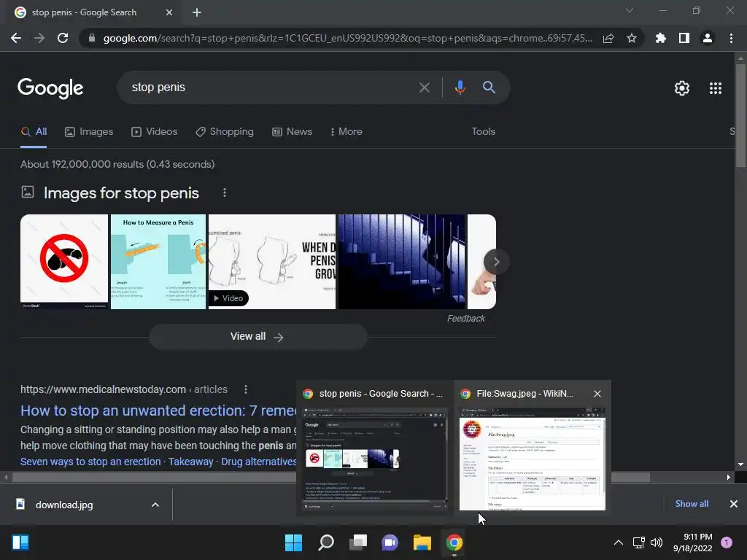Open the More search filters dropdown
The width and height of the screenshot is (747, 560).
(x=346, y=131)
